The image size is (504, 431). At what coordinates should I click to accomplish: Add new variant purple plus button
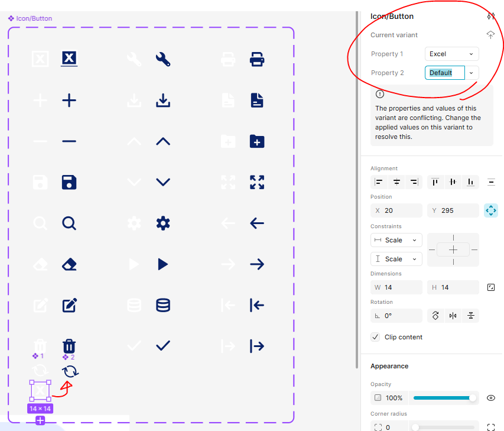point(40,420)
